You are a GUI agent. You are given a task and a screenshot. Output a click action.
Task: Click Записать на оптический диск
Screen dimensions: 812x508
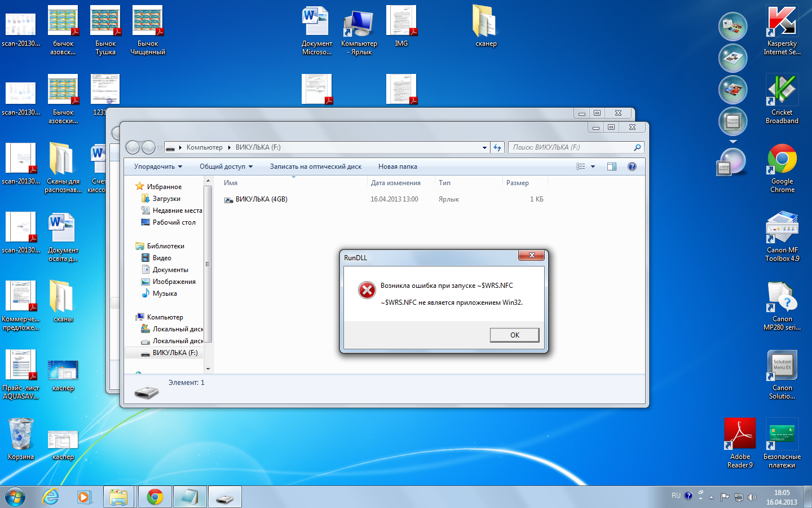coord(316,167)
